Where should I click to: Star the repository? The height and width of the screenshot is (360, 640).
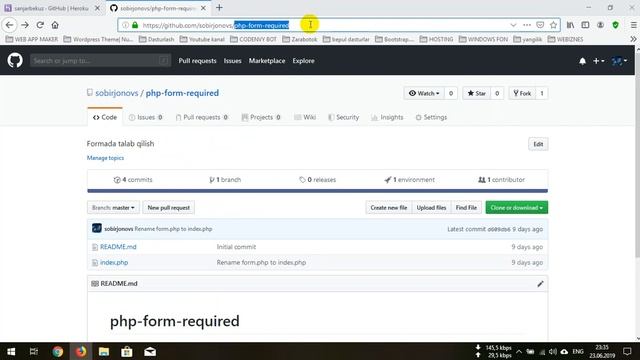point(476,93)
